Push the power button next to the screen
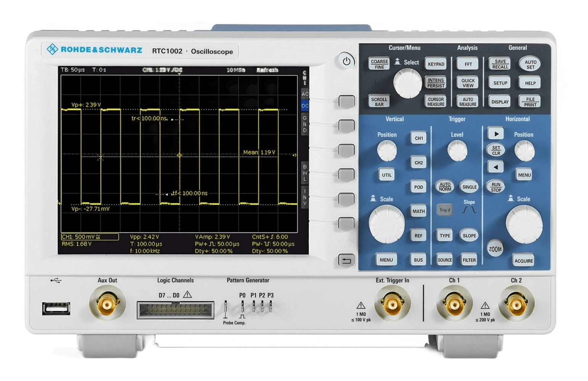Screen dimensions: 588x381 (x=346, y=61)
